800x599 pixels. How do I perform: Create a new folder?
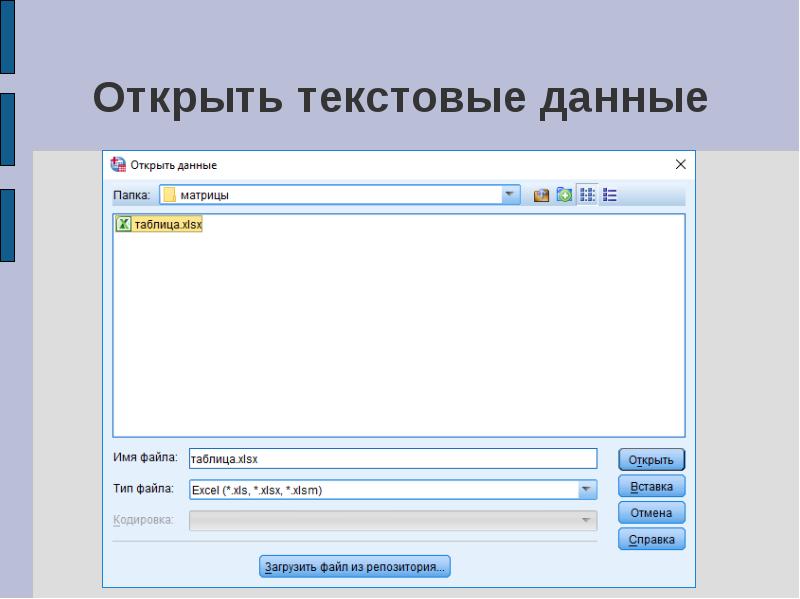point(564,196)
